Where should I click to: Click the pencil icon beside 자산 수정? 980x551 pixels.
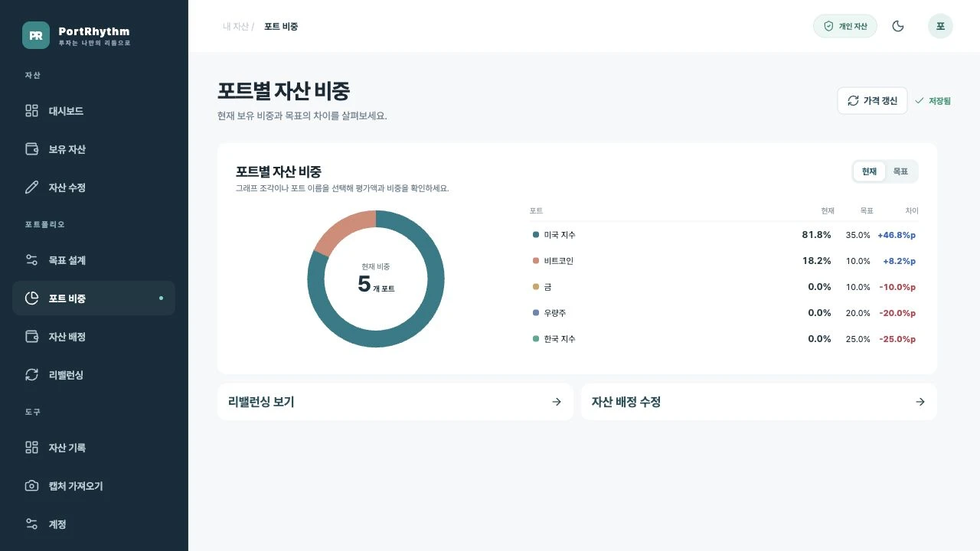[31, 187]
